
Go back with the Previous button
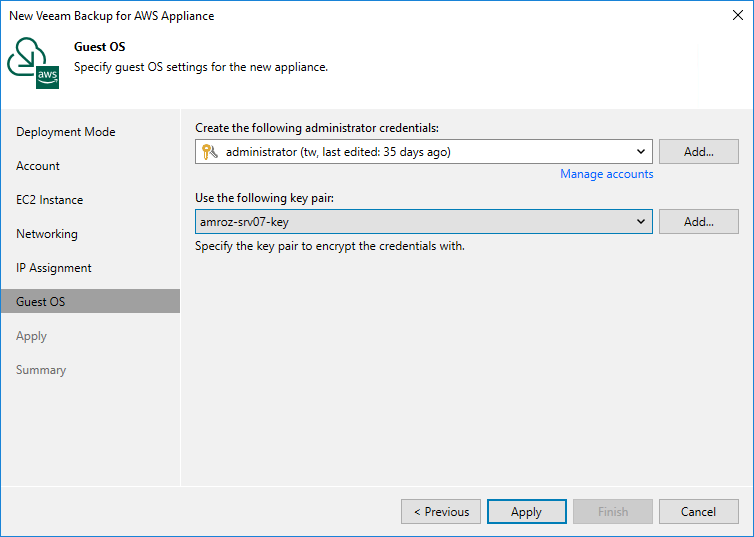coord(441,512)
